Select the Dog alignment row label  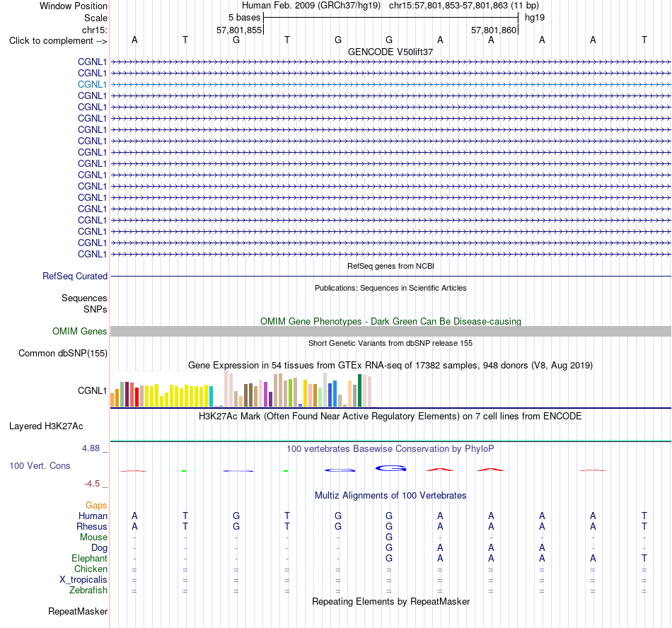(99, 548)
